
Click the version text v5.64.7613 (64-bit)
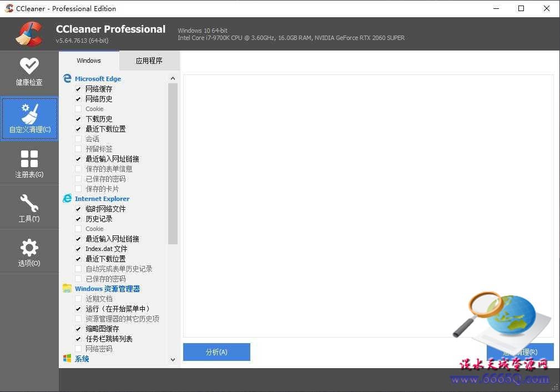(82, 41)
